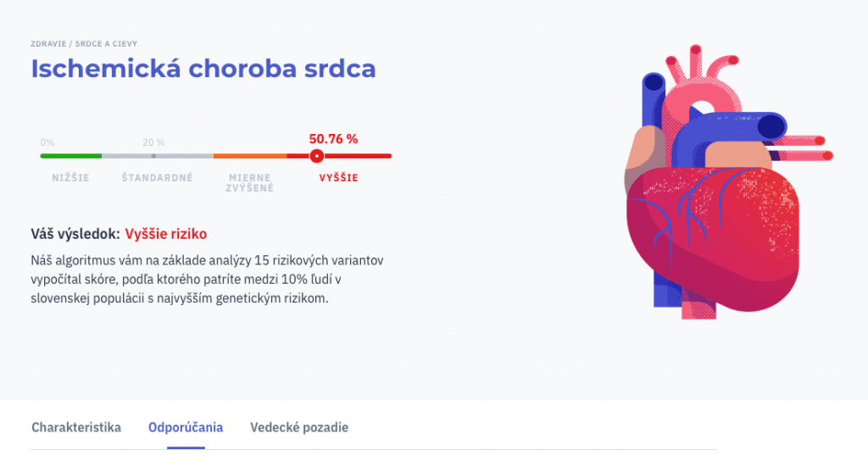Click the red risk slider marker
868x472 pixels.
[x=316, y=156]
